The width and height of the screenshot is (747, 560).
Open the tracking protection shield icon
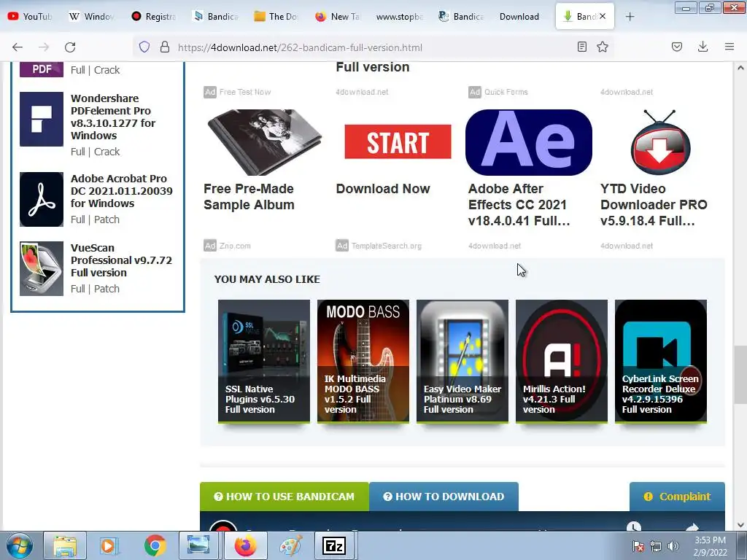[x=144, y=47]
